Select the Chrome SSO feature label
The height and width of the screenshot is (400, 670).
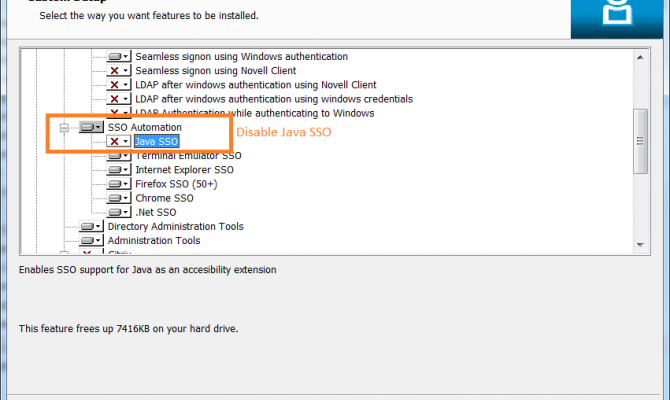163,198
